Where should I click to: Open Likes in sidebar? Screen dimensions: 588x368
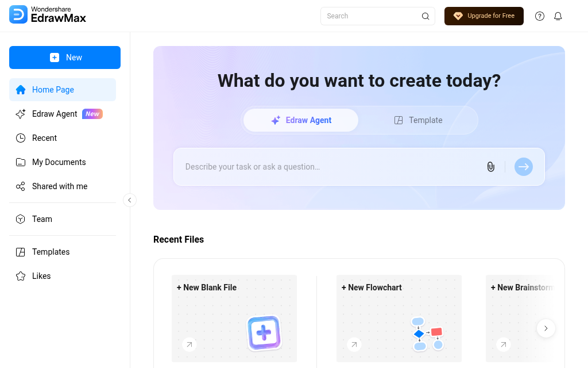click(x=62, y=276)
